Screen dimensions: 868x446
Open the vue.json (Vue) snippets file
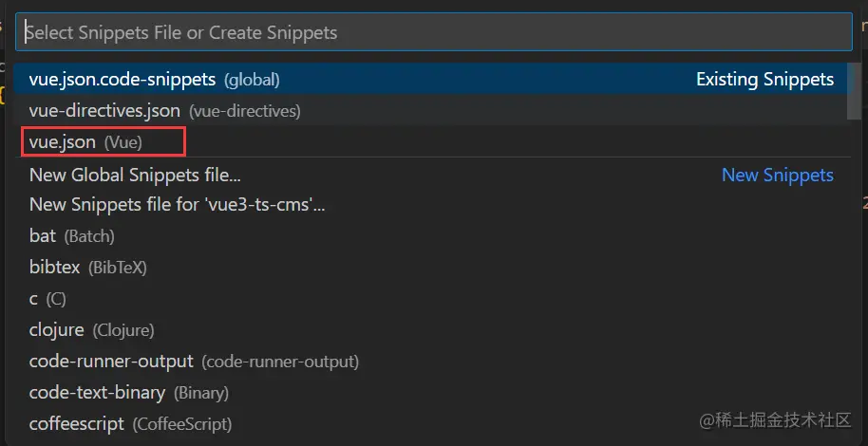63,142
